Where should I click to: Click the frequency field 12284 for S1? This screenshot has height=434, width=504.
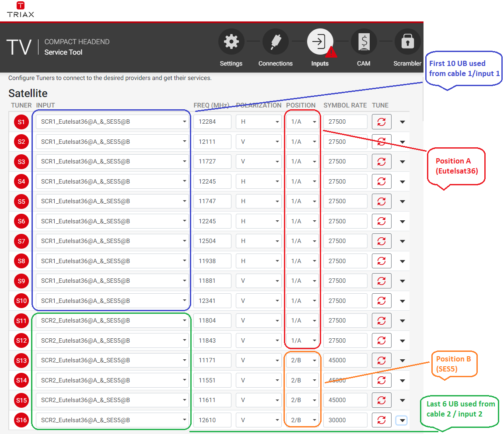[212, 122]
